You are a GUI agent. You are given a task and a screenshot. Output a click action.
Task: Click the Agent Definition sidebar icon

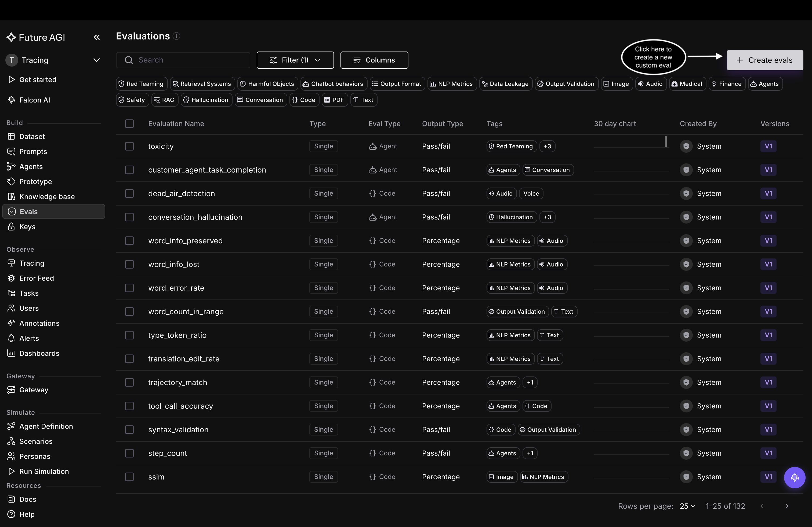pos(11,426)
